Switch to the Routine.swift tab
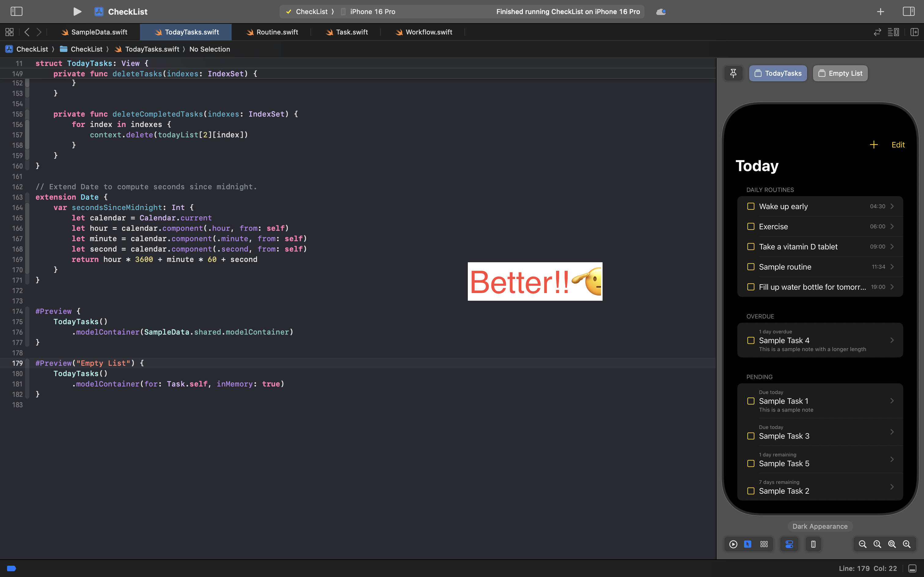The height and width of the screenshot is (577, 924). 272,32
